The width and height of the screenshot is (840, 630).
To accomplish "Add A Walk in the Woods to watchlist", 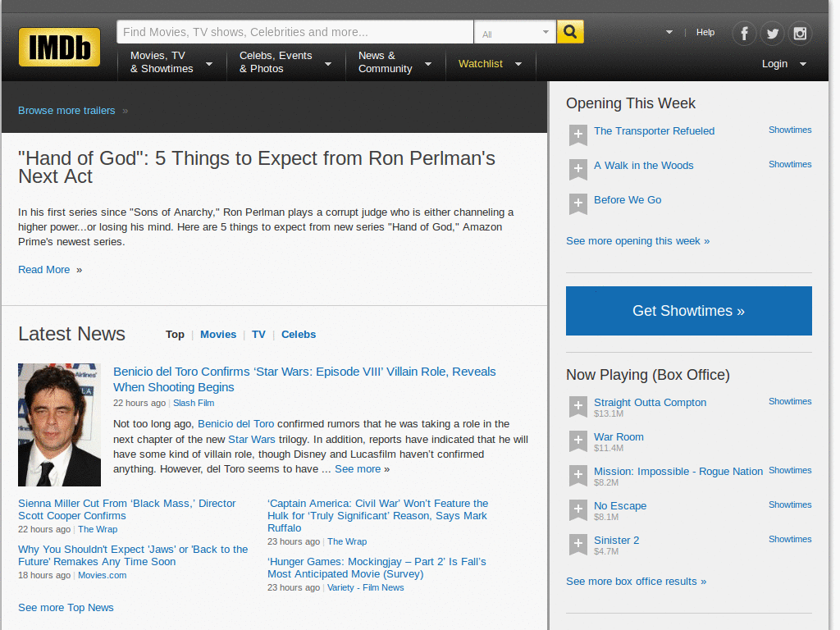I will pyautogui.click(x=578, y=169).
